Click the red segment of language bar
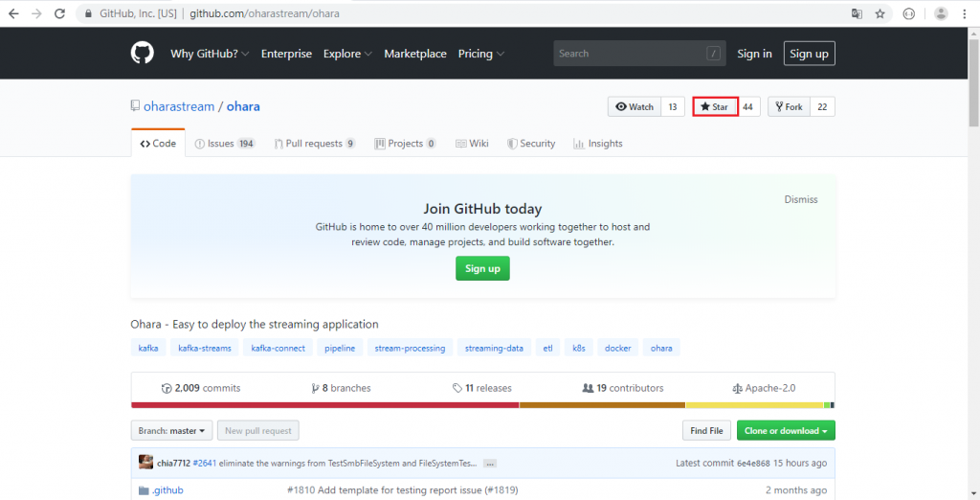This screenshot has height=500, width=980. [x=325, y=405]
